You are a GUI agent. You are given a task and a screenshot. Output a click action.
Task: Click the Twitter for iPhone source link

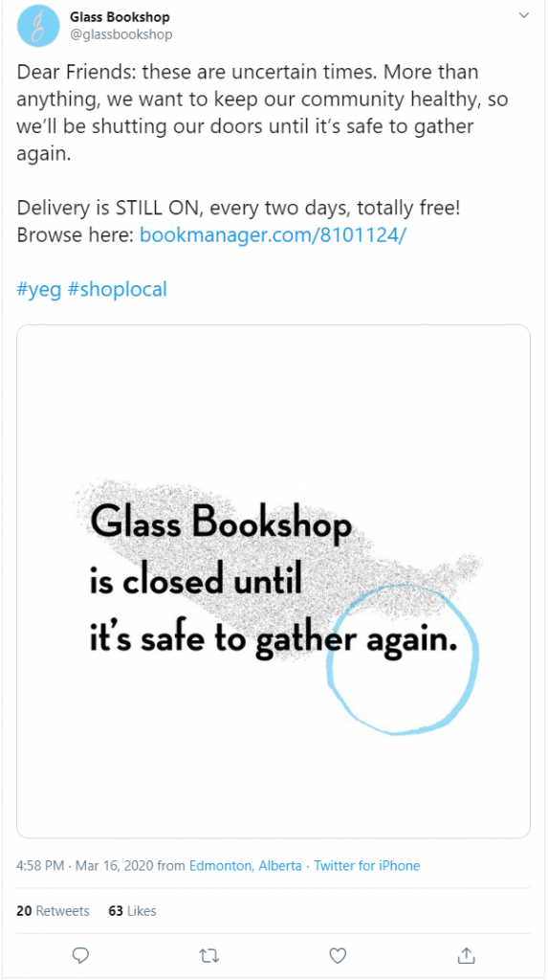pyautogui.click(x=367, y=865)
